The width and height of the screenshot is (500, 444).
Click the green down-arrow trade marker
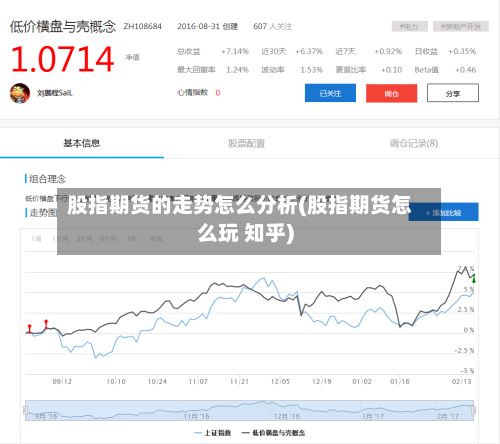tap(474, 279)
